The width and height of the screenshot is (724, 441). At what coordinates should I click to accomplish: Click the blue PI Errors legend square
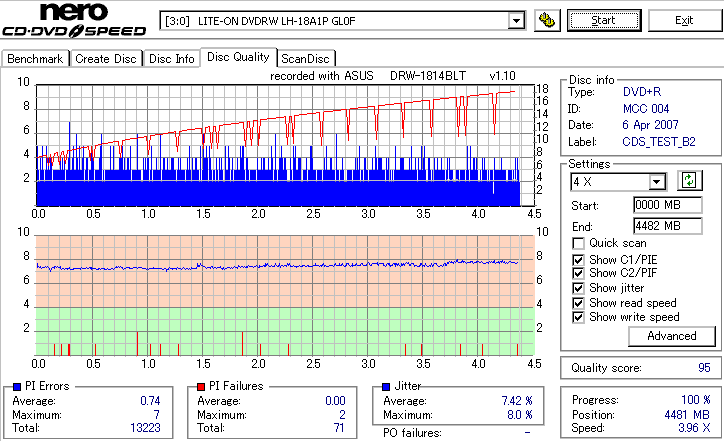17,387
